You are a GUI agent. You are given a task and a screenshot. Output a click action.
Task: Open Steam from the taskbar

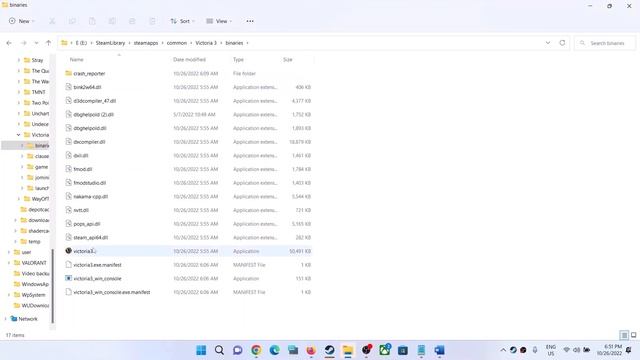pos(329,350)
